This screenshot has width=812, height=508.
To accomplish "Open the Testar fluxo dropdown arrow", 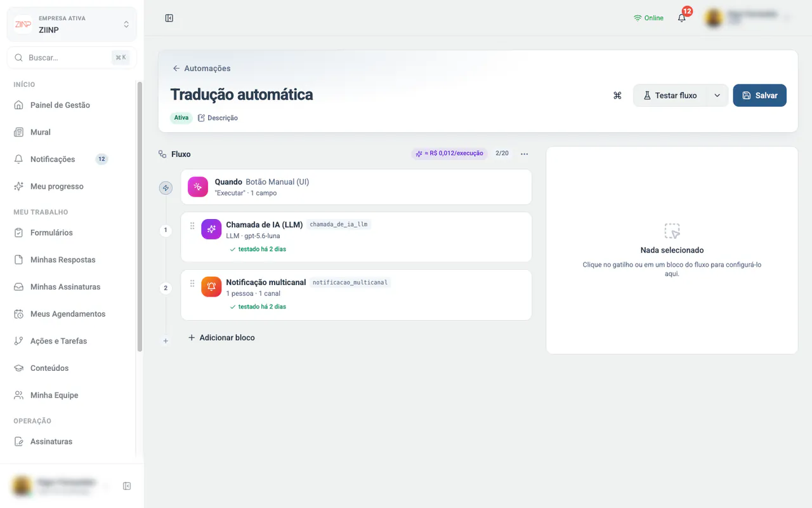I will tap(717, 95).
